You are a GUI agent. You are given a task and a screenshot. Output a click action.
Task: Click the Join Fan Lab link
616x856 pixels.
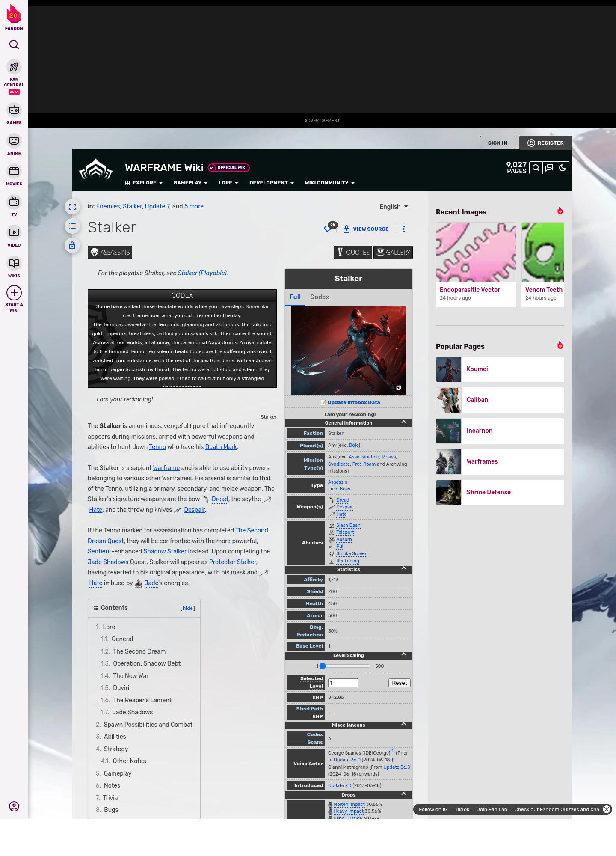(492, 809)
